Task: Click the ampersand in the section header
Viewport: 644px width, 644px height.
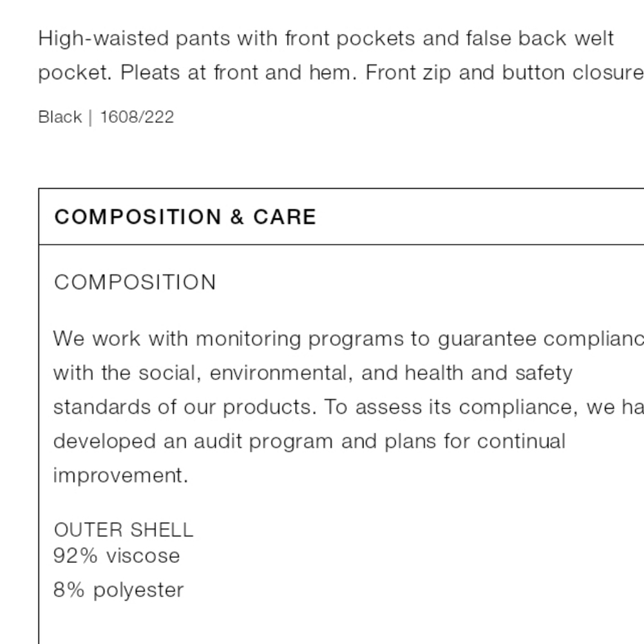Action: click(x=237, y=217)
